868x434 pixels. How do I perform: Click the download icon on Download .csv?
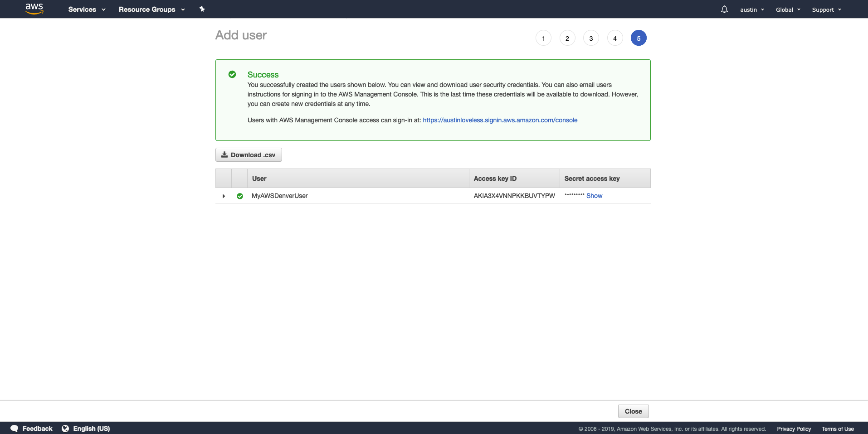224,154
